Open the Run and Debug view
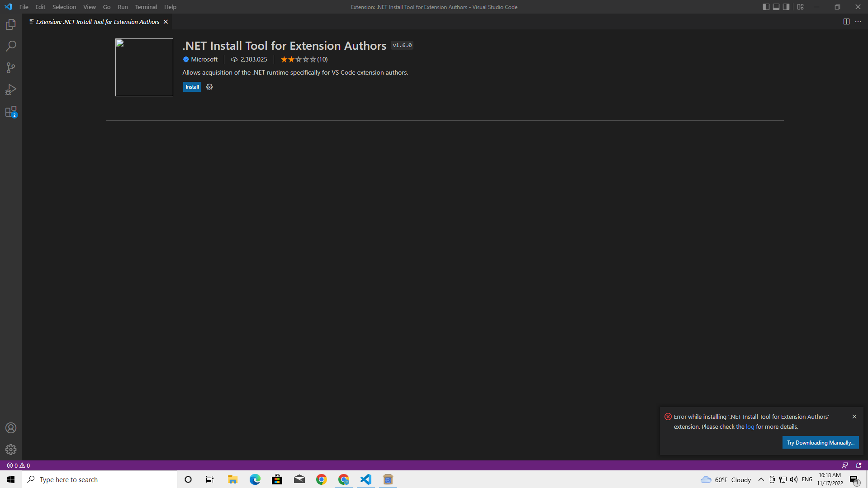The image size is (868, 488). tap(11, 90)
